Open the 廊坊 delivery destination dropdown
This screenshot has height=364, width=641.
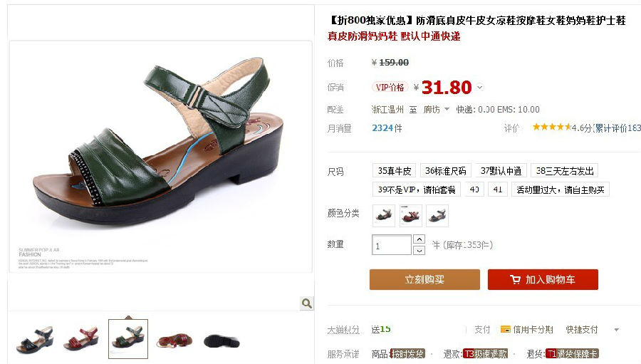click(x=436, y=109)
